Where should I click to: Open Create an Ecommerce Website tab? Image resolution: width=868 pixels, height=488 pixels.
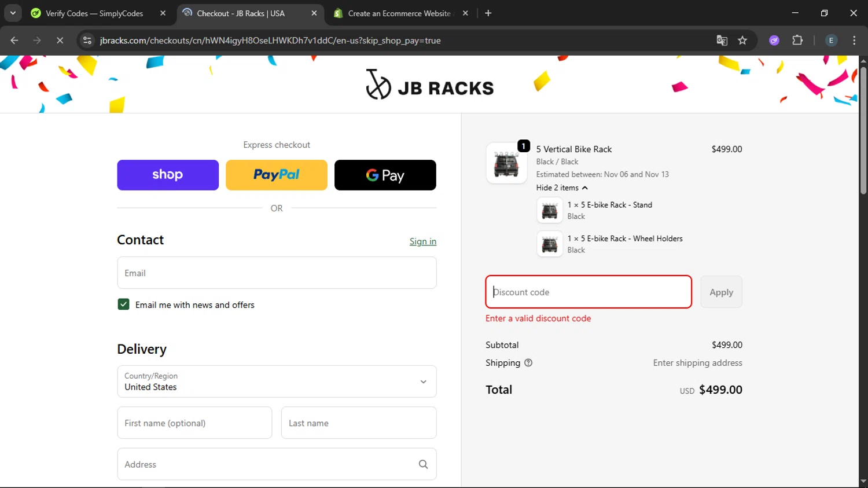399,13
